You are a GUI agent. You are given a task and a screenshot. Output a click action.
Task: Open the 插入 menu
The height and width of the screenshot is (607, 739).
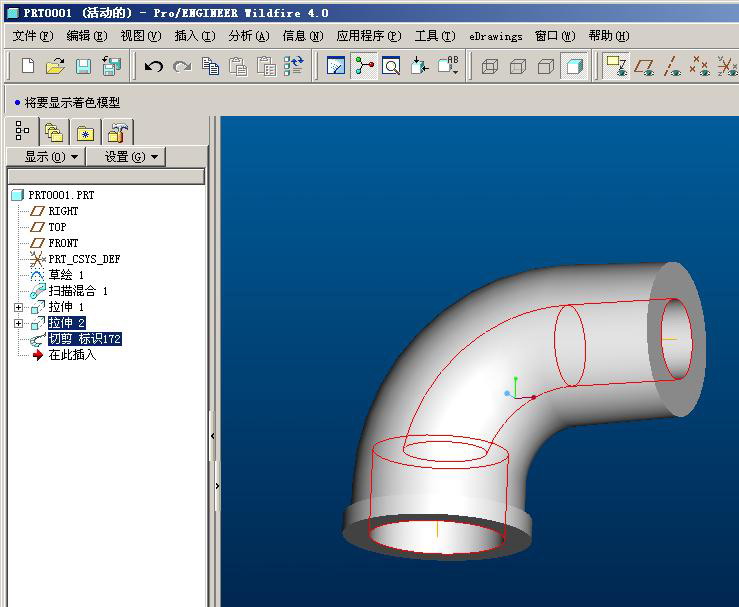coord(195,36)
